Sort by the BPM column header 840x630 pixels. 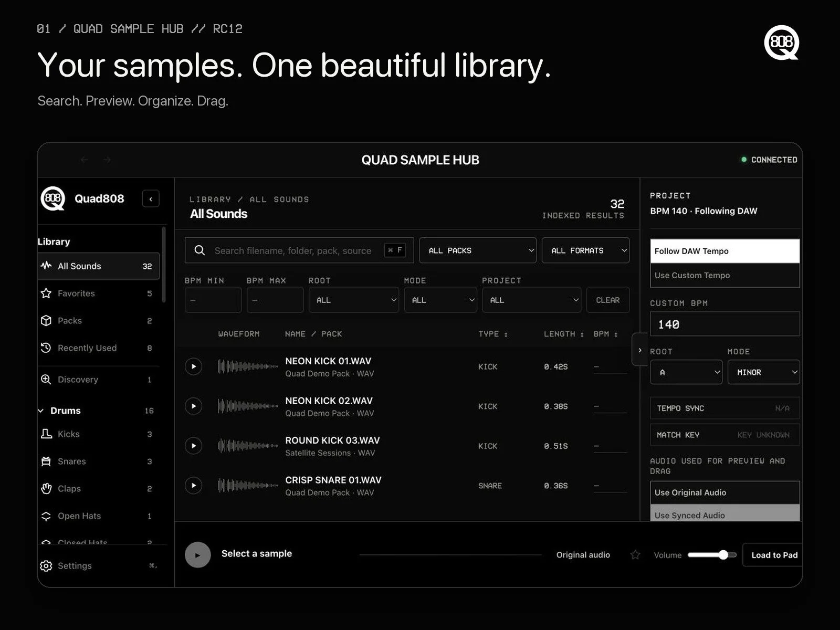pyautogui.click(x=605, y=334)
